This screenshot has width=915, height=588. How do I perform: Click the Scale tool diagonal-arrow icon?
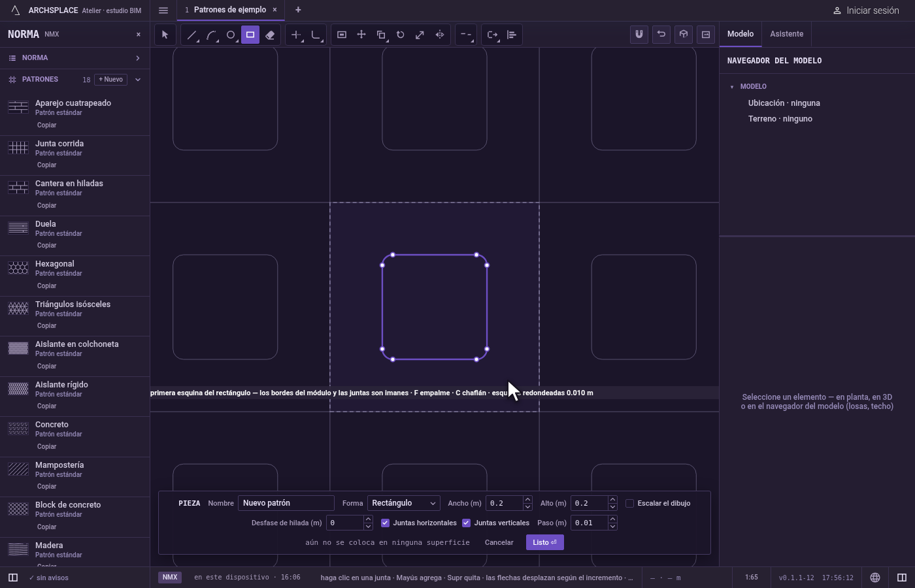420,35
